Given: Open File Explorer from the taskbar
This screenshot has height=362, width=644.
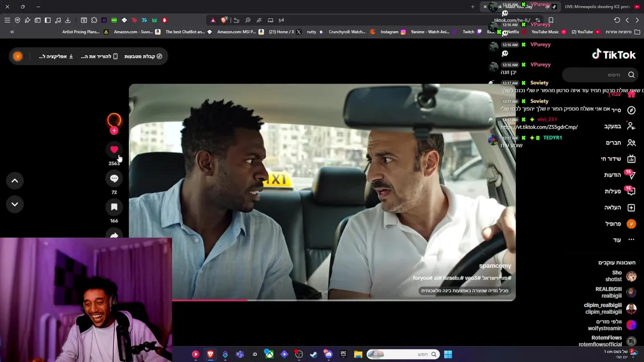Looking at the screenshot, I should (358, 354).
